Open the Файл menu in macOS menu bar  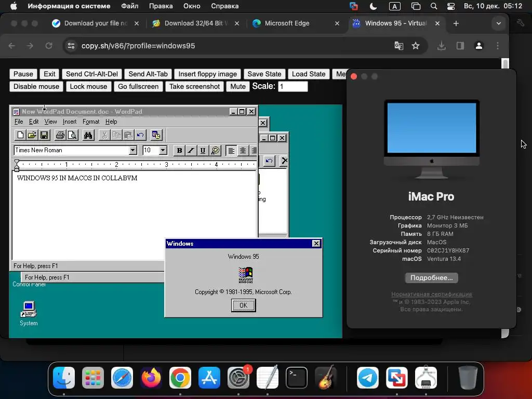click(x=129, y=6)
